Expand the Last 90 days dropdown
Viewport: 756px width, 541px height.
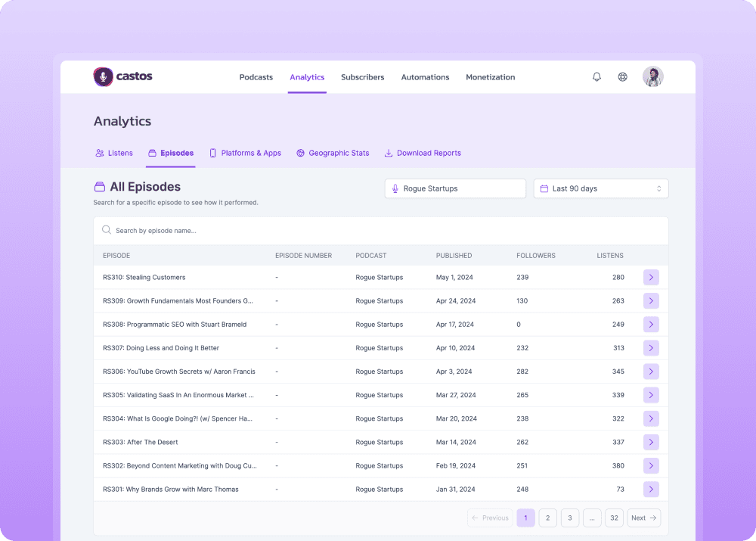(x=601, y=188)
